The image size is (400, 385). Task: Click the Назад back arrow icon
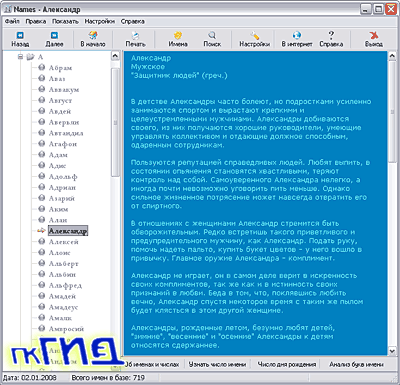tap(20, 35)
